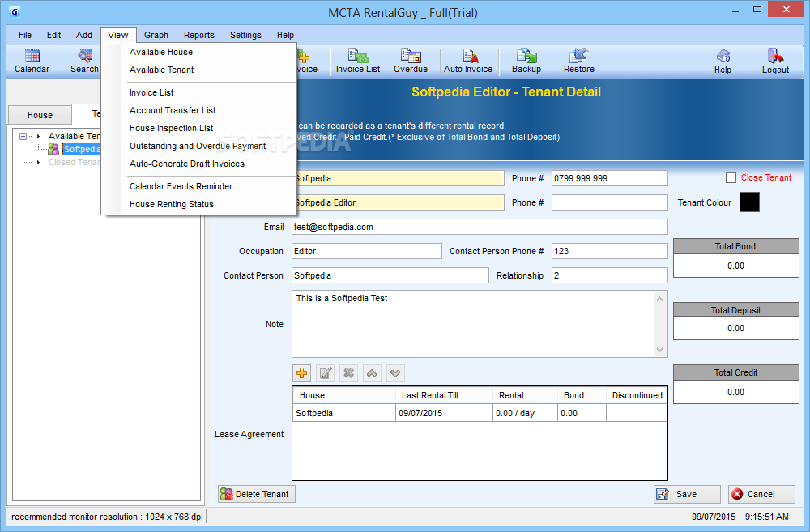The image size is (810, 532).
Task: Choose Available House from View menu
Action: tap(199, 52)
